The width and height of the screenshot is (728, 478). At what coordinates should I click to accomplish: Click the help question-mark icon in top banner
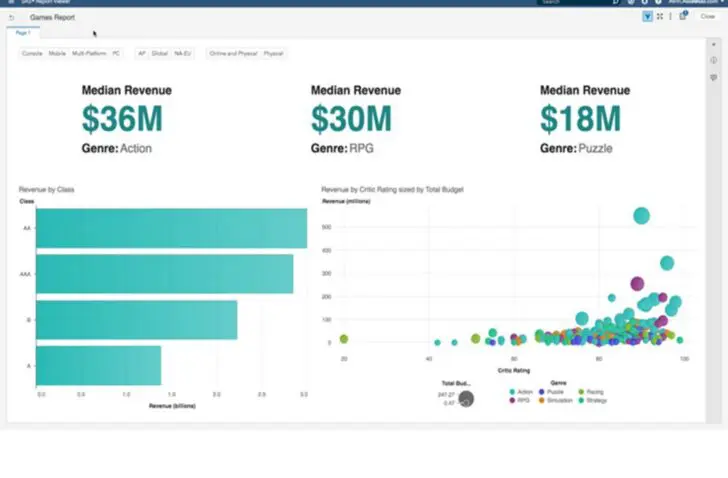(x=658, y=2)
